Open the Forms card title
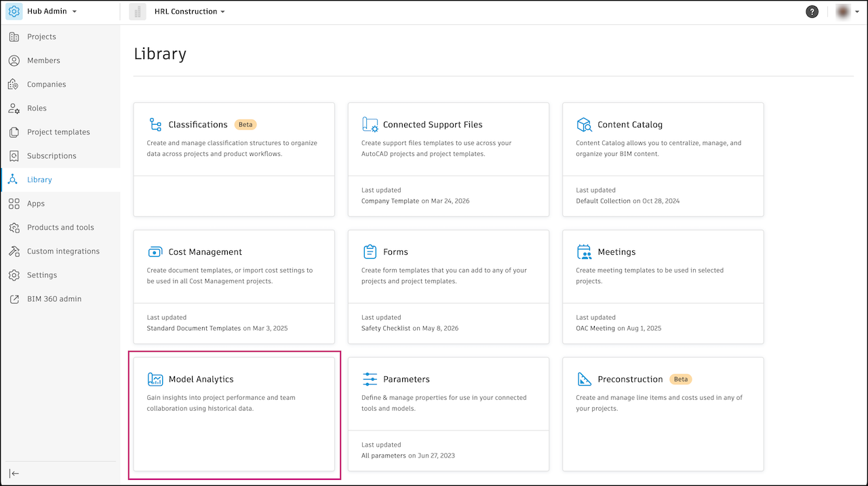Image resolution: width=868 pixels, height=486 pixels. tap(395, 252)
